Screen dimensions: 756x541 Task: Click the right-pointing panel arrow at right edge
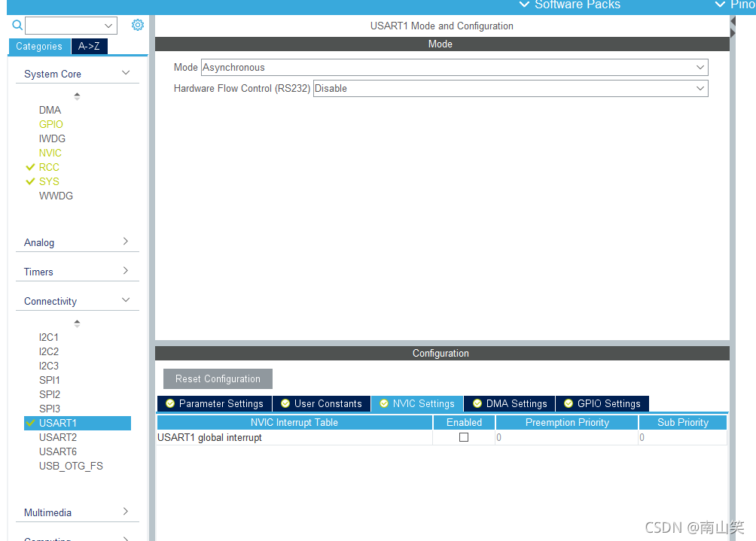[733, 33]
